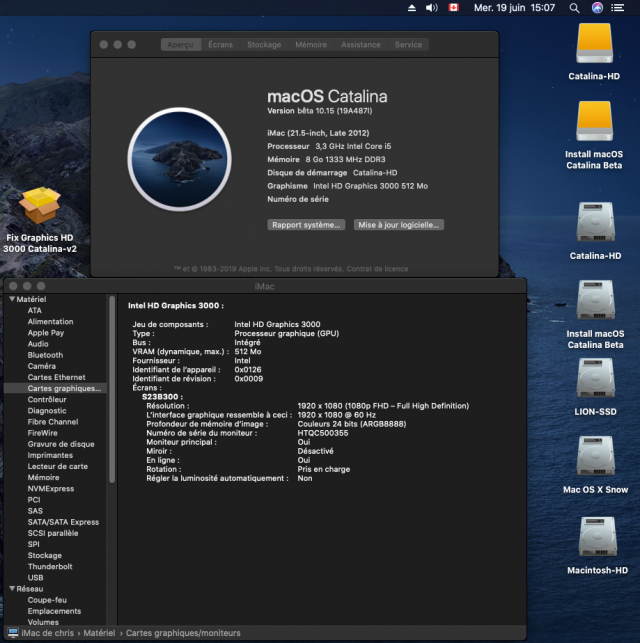The width and height of the screenshot is (640, 643).
Task: Select SAS in the sidebar
Action: point(35,511)
